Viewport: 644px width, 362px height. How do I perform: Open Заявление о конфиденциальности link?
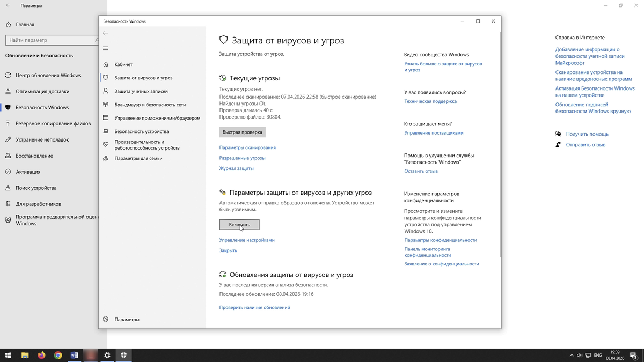[x=442, y=264]
